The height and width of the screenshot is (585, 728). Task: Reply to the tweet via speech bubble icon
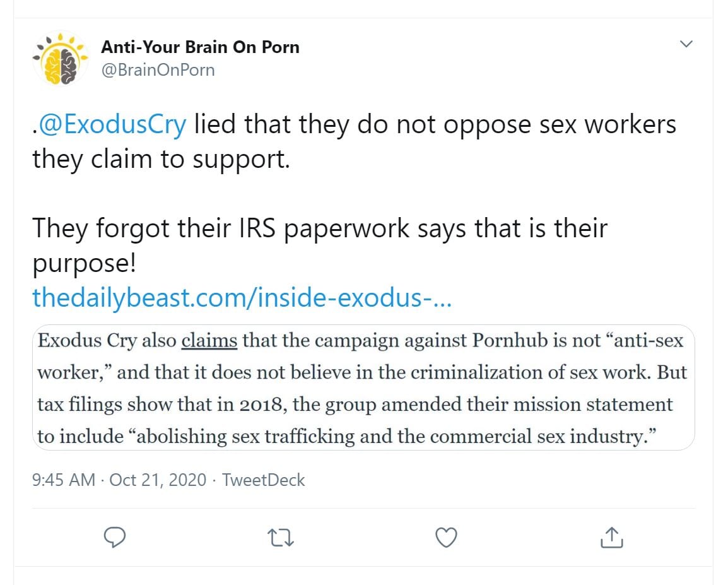tap(114, 537)
